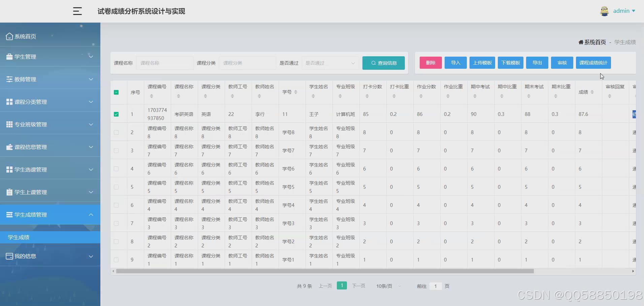Click the 课程分类管理 grid icon

click(x=9, y=102)
